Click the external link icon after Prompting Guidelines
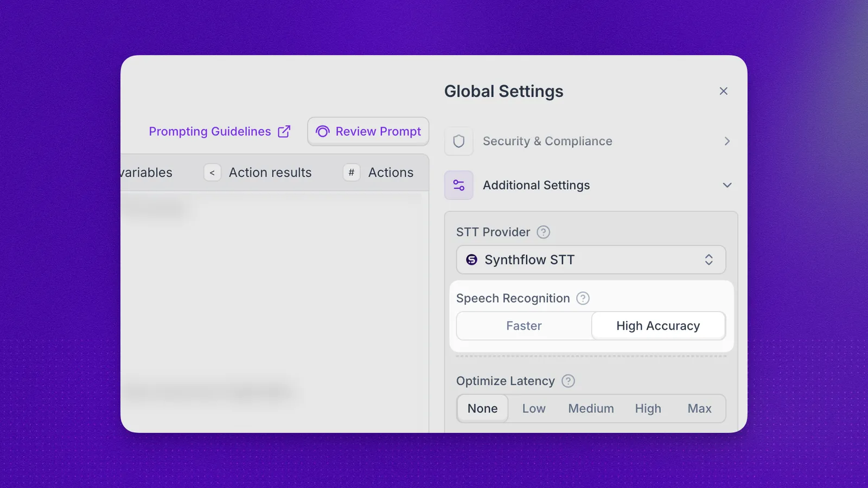Screen dimensions: 868x488 point(284,131)
